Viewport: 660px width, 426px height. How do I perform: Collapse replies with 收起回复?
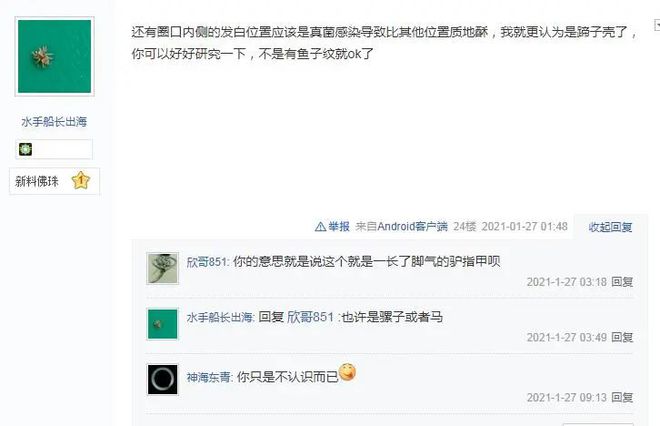point(610,227)
